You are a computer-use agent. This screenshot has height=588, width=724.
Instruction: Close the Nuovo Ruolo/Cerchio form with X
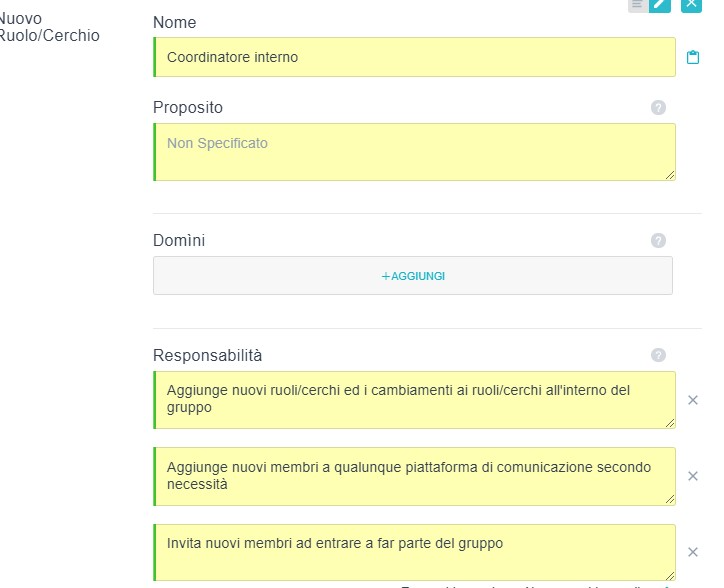click(x=691, y=5)
